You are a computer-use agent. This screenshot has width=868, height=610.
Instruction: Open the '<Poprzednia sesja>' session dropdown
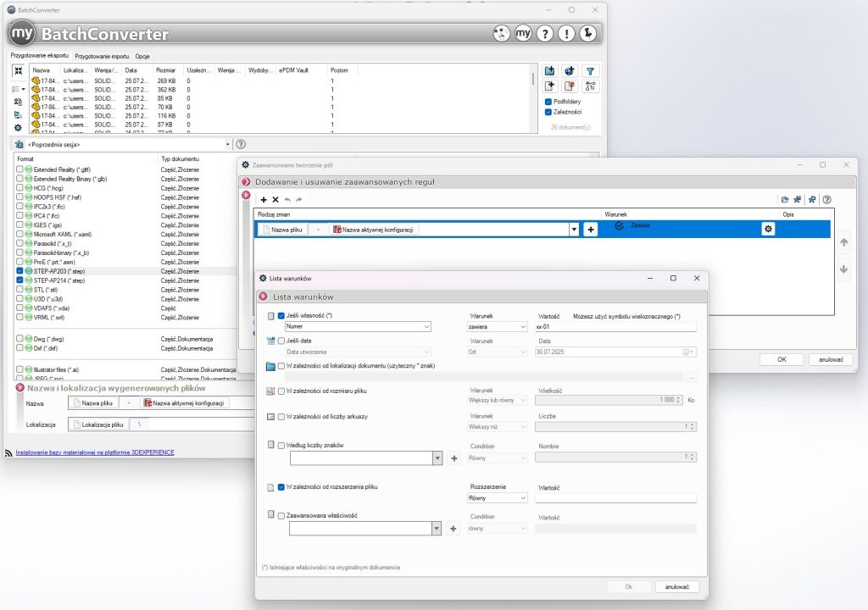(x=227, y=145)
